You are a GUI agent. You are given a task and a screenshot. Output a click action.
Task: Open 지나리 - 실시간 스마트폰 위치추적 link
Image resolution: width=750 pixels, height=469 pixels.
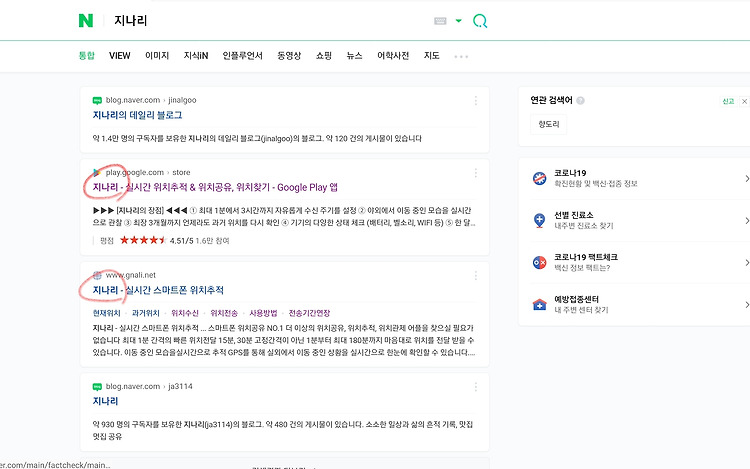point(158,290)
